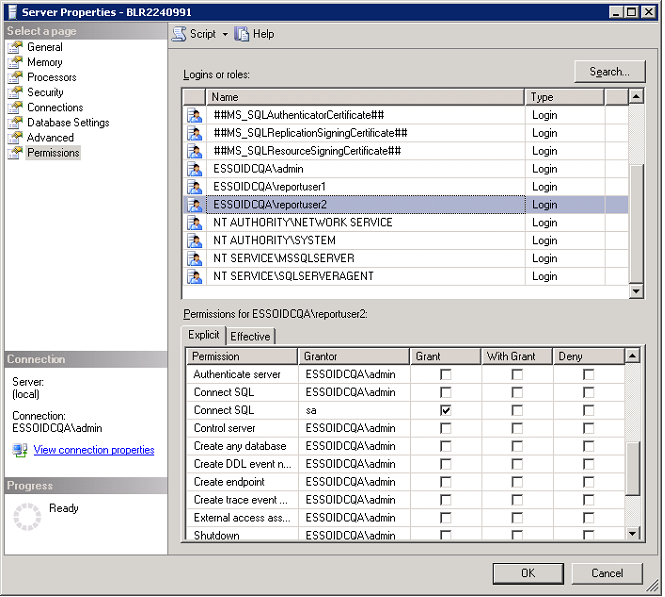Check Deny for Connect SQL by ESSOIDCQA\admin
The height and width of the screenshot is (597, 665).
(x=589, y=393)
